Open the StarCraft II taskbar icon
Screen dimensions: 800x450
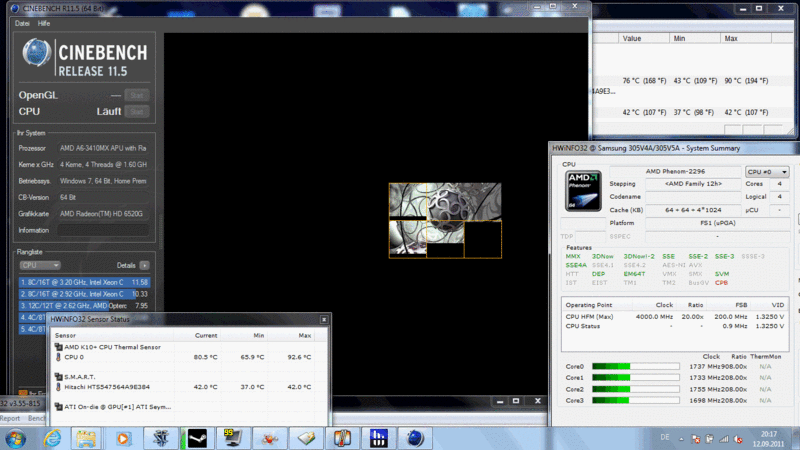(x=160, y=439)
